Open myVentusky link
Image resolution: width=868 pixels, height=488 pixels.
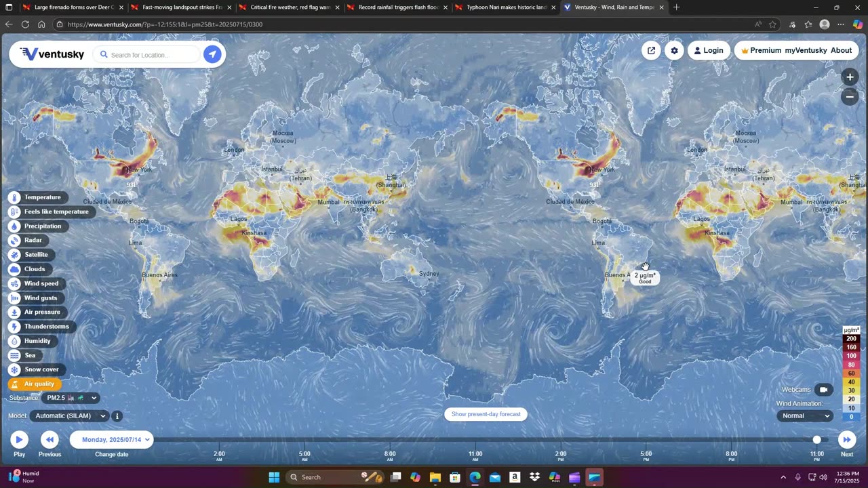[806, 50]
